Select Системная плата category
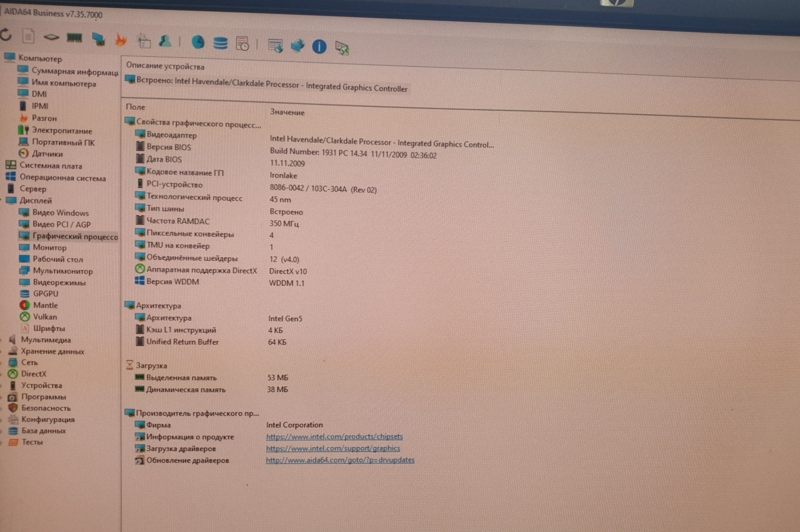The width and height of the screenshot is (800, 532). 44,166
